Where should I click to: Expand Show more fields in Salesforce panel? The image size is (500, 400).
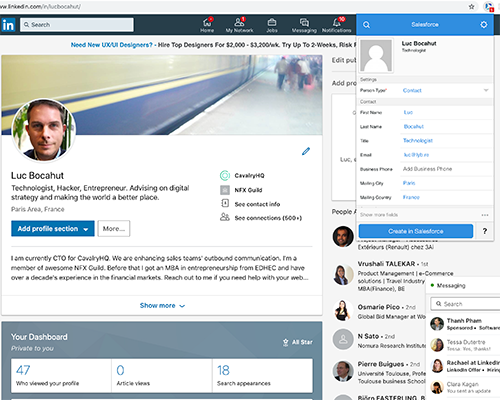click(x=379, y=215)
